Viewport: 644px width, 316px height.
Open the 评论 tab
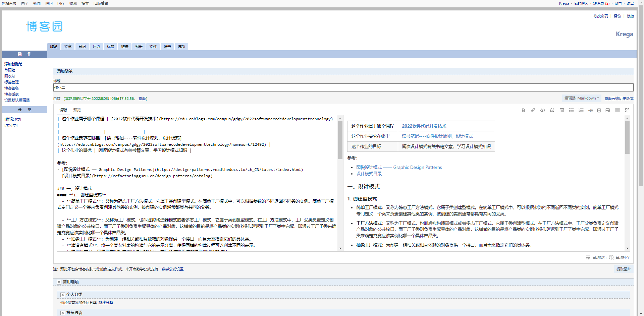click(96, 47)
